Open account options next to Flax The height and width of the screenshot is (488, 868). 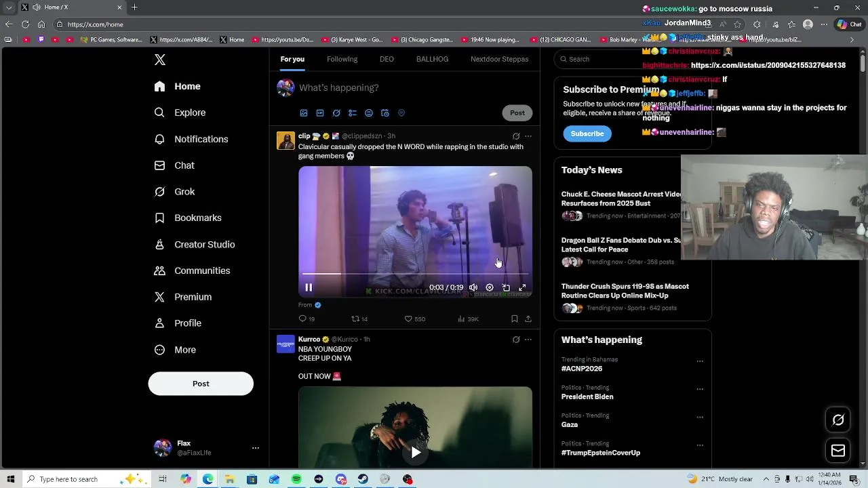(255, 448)
